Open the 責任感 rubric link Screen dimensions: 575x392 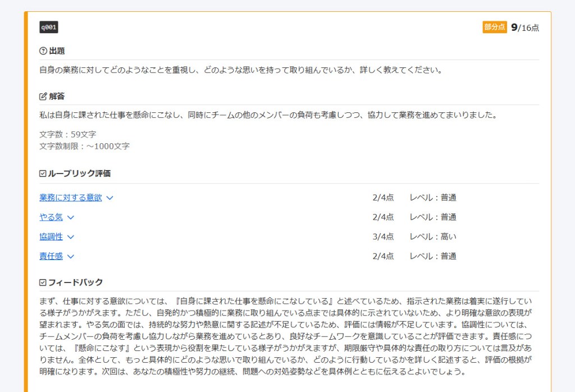pyautogui.click(x=51, y=257)
